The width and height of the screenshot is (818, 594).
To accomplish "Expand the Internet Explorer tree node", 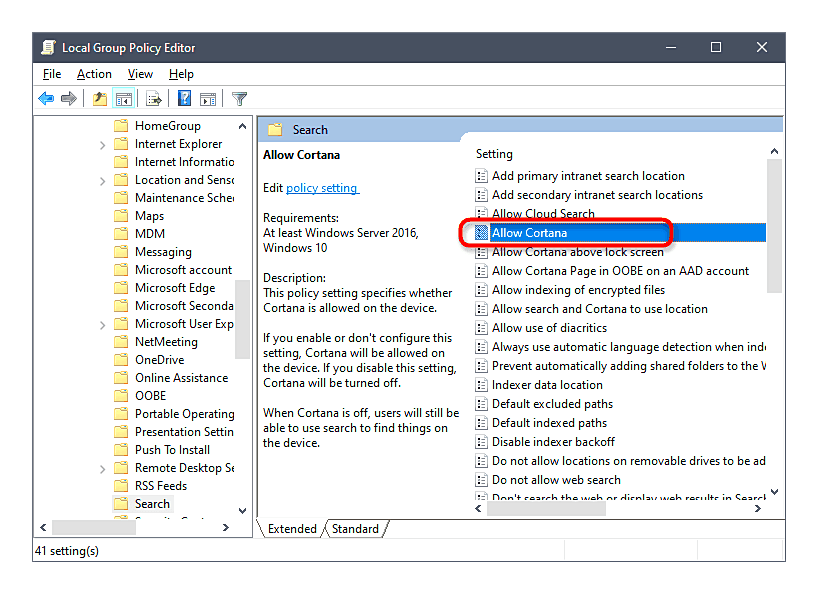I will click(103, 145).
